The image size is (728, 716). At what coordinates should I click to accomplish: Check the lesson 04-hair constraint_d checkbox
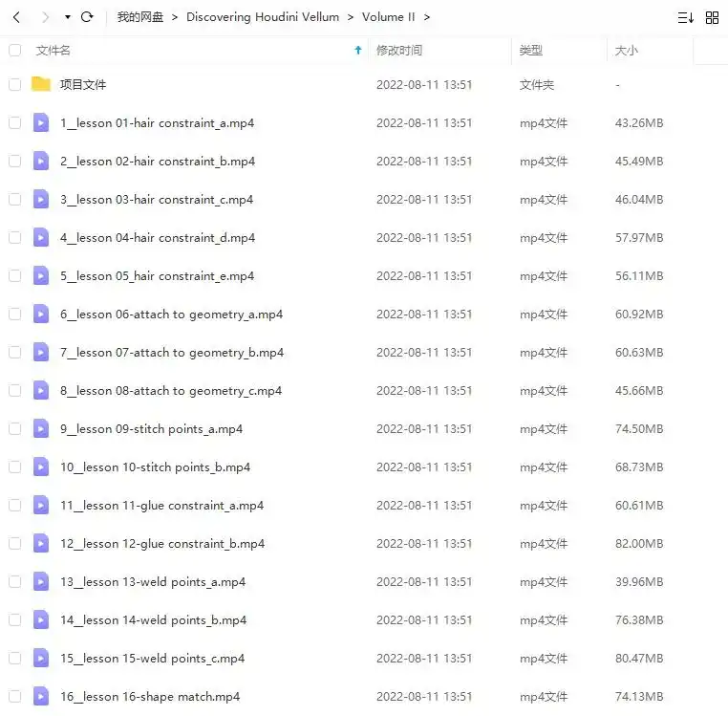pos(15,238)
